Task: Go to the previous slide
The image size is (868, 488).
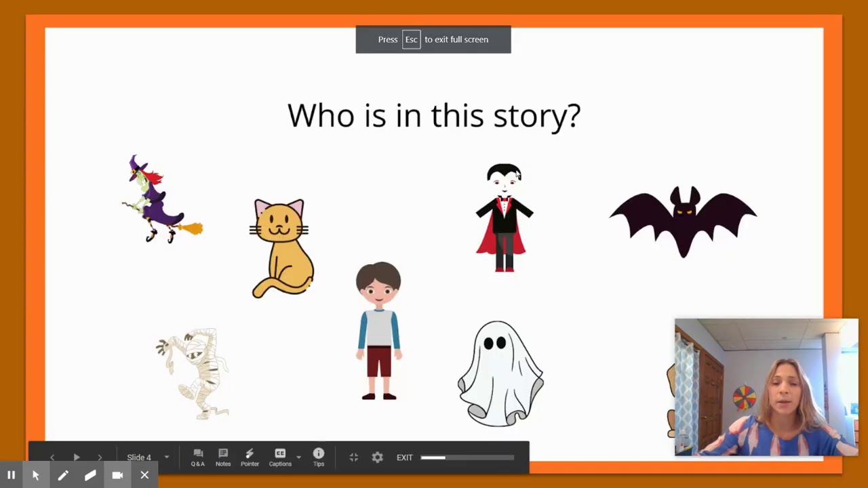Action: (52, 457)
